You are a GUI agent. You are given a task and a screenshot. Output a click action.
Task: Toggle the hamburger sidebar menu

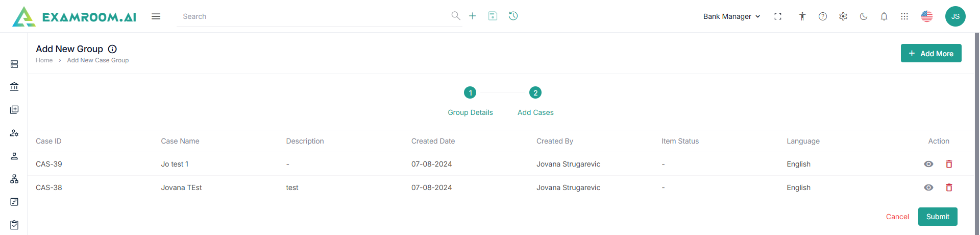click(156, 16)
